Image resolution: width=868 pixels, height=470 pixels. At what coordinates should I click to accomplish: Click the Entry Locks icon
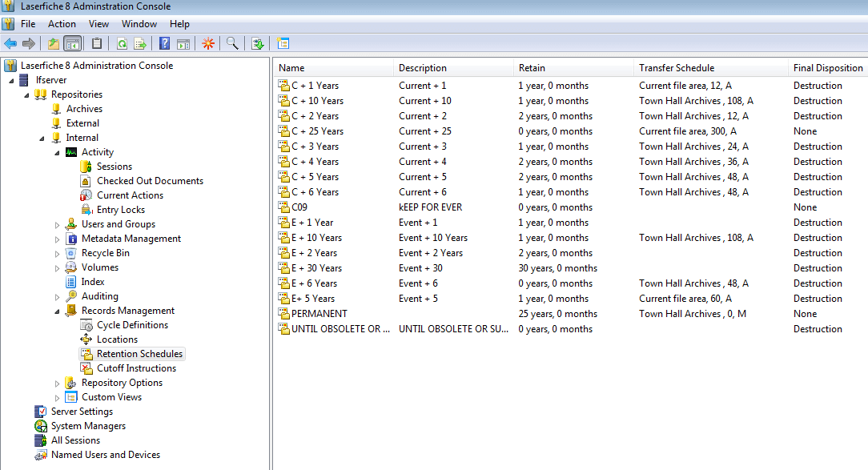pyautogui.click(x=86, y=210)
